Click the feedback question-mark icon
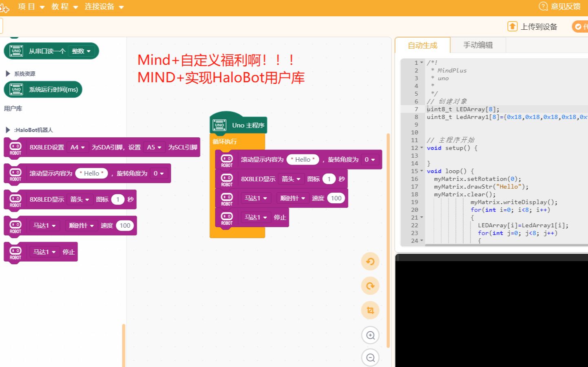 543,6
